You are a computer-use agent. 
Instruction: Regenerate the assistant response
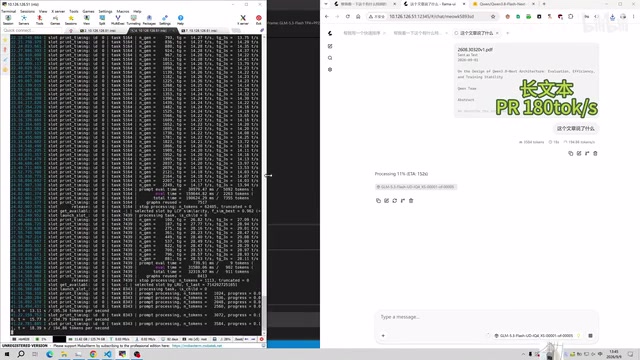pyautogui.click(x=395, y=200)
